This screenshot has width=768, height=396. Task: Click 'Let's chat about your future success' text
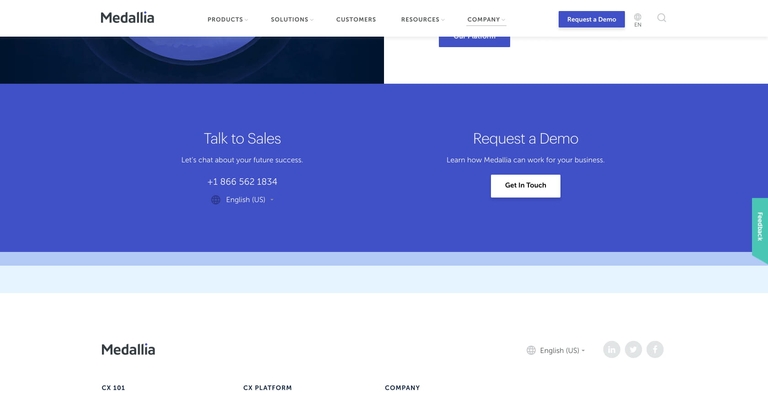[242, 160]
